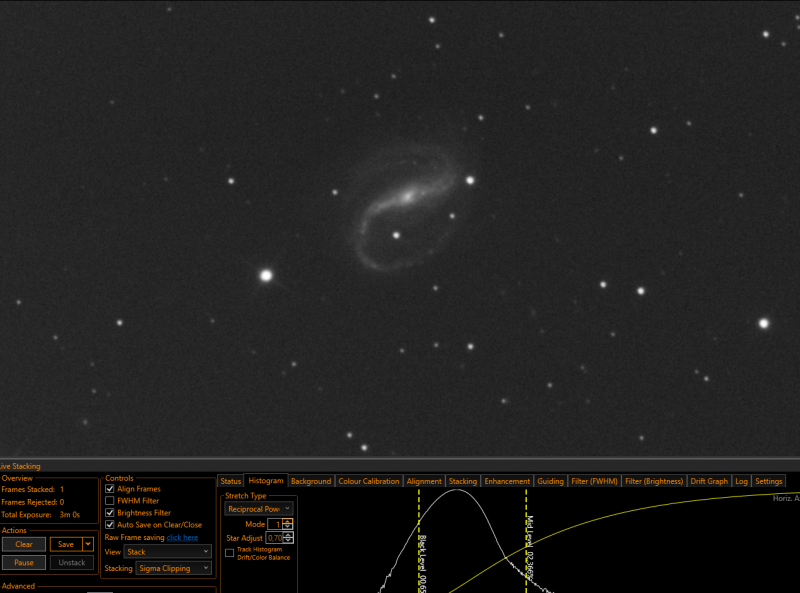
Task: Toggle Auto Save on Clear/Close
Action: 110,525
